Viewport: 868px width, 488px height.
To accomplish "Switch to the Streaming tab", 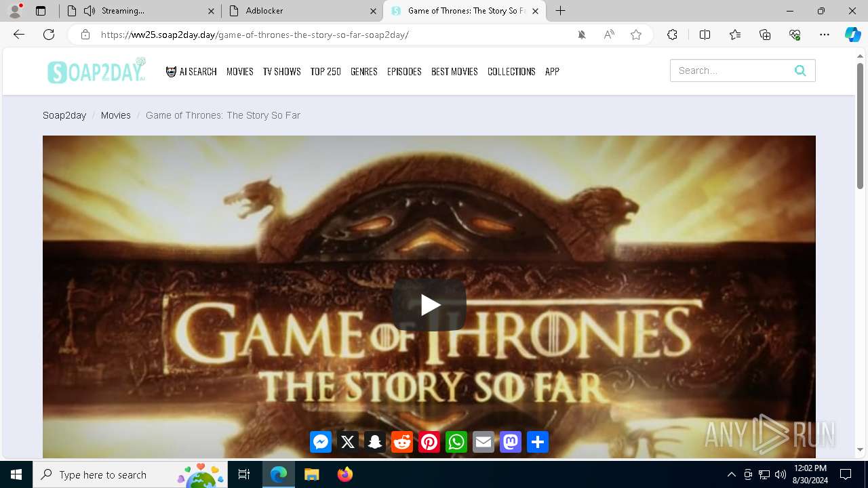I will coord(139,11).
